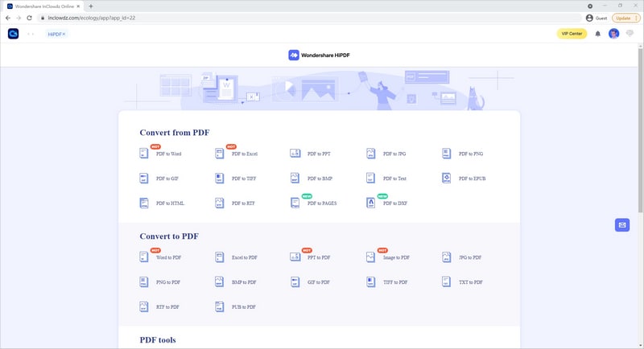
Task: Switch to Wondershare InClowdz Online browser tab
Action: pyautogui.click(x=43, y=6)
